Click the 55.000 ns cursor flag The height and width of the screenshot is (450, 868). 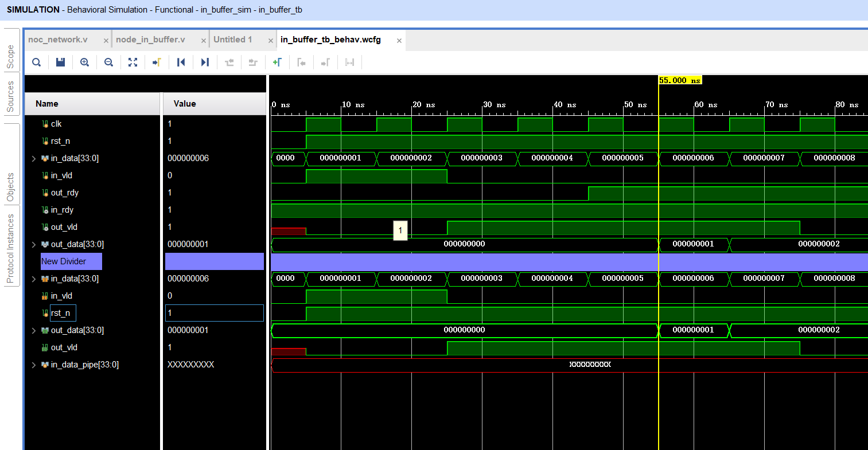click(680, 80)
